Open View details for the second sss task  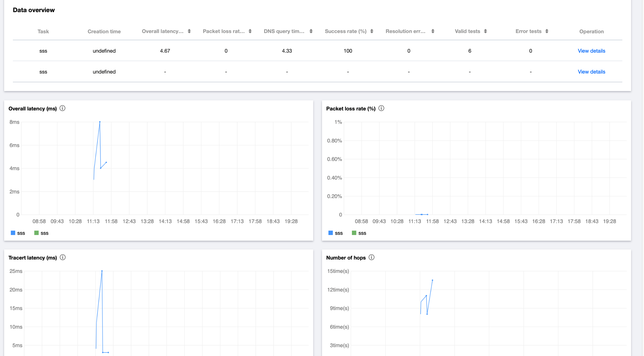pyautogui.click(x=591, y=72)
